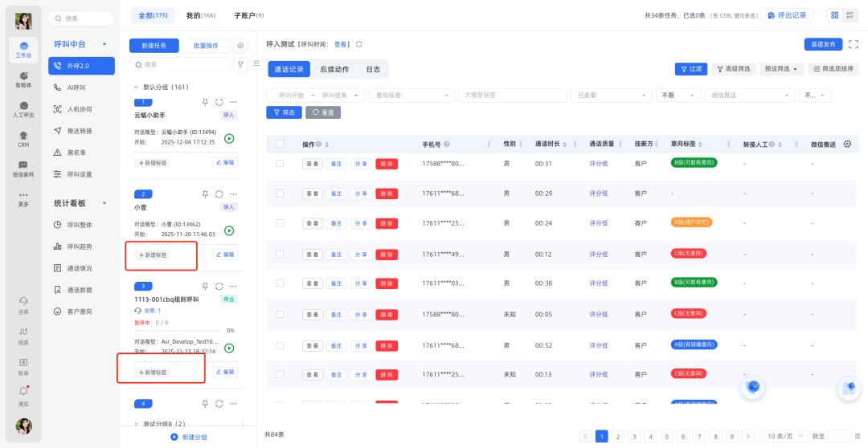Refresh the 呼入测试 call time icon
This screenshot has height=448, width=868.
tap(359, 44)
